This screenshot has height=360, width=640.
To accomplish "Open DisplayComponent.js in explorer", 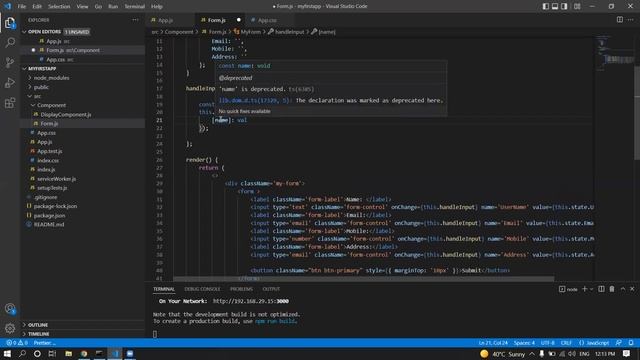I will [x=66, y=114].
